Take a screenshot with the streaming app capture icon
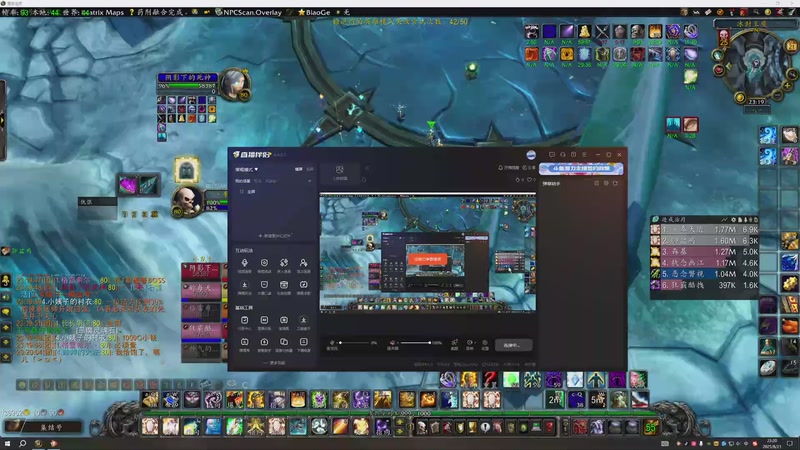 click(x=454, y=344)
